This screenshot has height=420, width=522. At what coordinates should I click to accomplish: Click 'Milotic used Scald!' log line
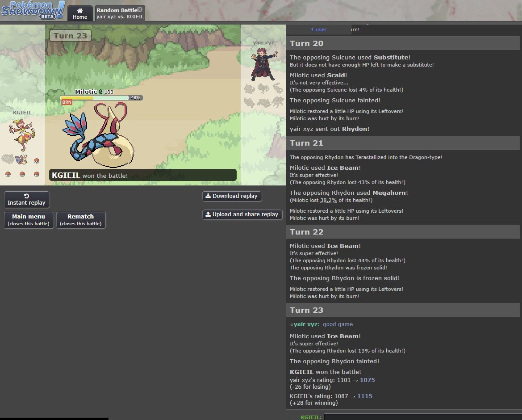tap(318, 75)
